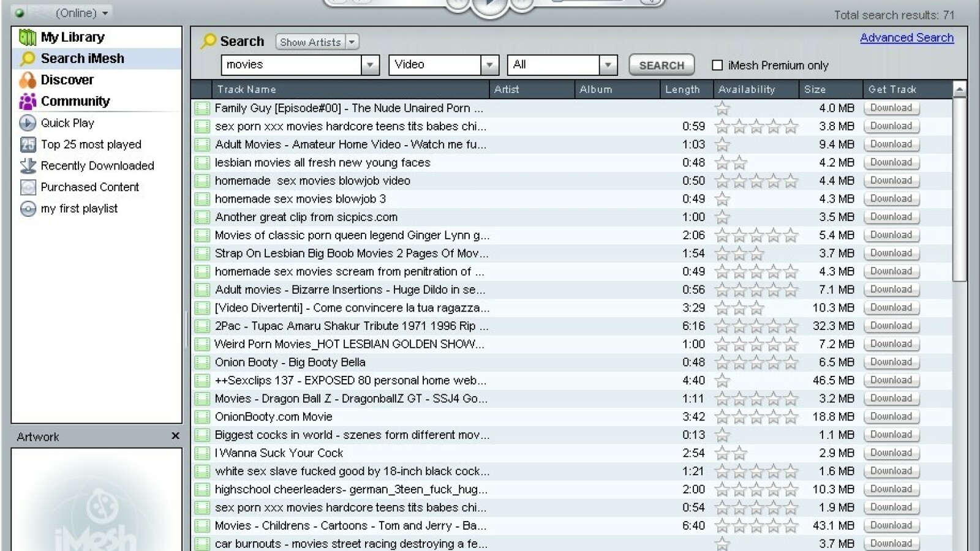The width and height of the screenshot is (980, 551).
Task: Download the 2Pac Tupac Shakur Tribute track
Action: point(891,326)
